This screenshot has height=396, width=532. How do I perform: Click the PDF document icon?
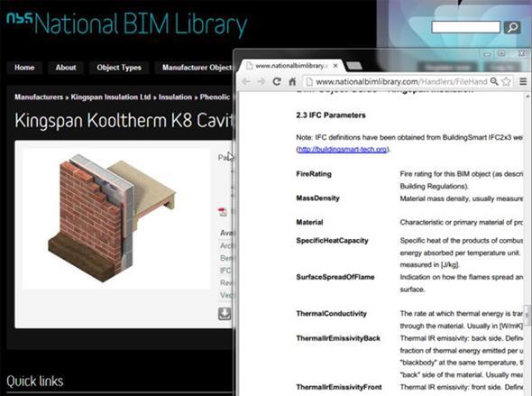[223, 212]
